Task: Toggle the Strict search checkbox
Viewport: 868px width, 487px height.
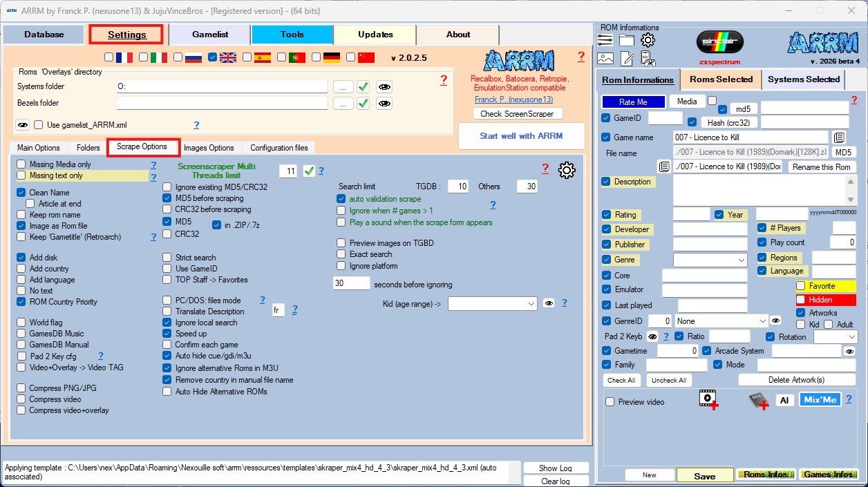Action: (167, 258)
